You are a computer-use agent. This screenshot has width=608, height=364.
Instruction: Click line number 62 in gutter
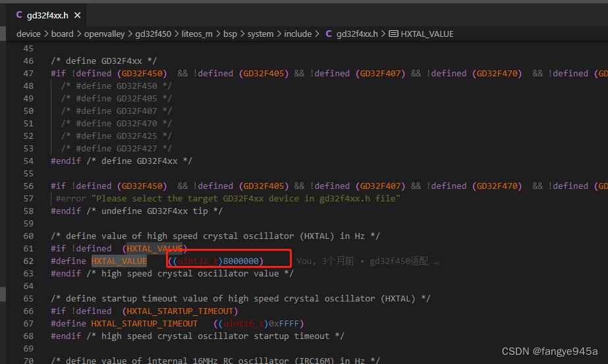28,261
